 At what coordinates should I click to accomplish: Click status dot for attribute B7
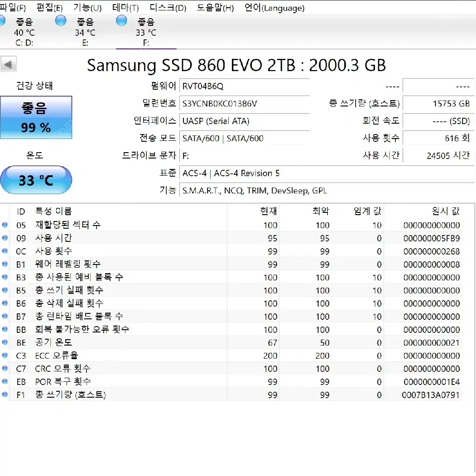click(x=5, y=316)
